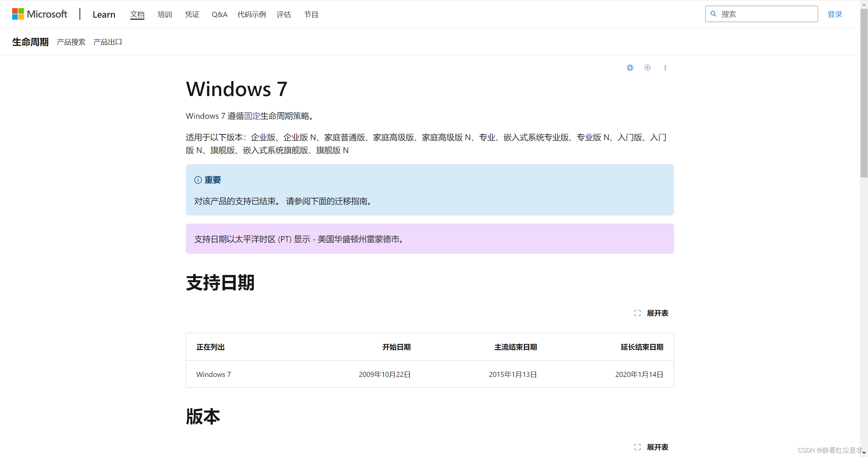Click expand icon beside 支持日期 table
Viewport: 868px width, 457px height.
tap(637, 313)
